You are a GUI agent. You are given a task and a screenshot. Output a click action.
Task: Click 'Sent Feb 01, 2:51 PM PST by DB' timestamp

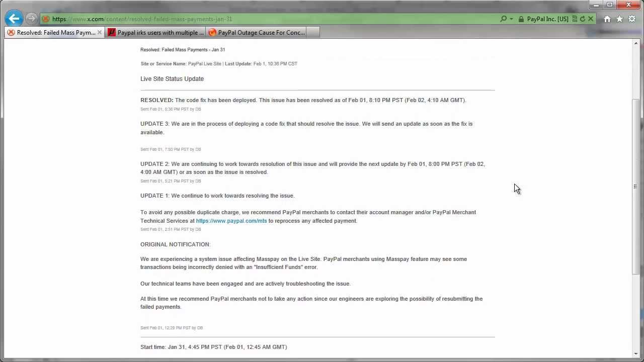point(171,229)
